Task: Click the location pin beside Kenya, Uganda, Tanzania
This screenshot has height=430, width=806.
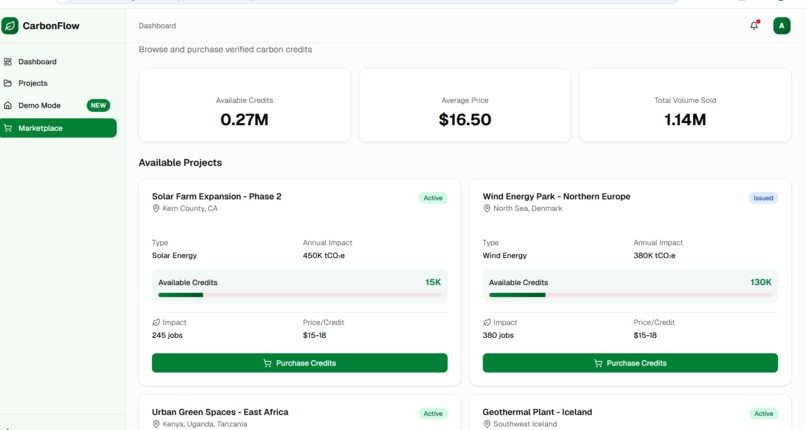Action: click(156, 424)
